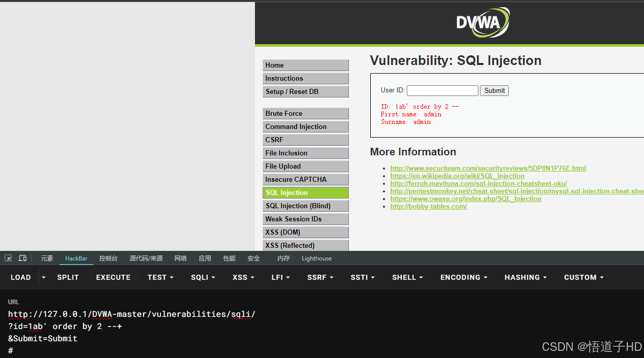Open the 性能 tab
This screenshot has width=644, height=358.
(x=230, y=258)
